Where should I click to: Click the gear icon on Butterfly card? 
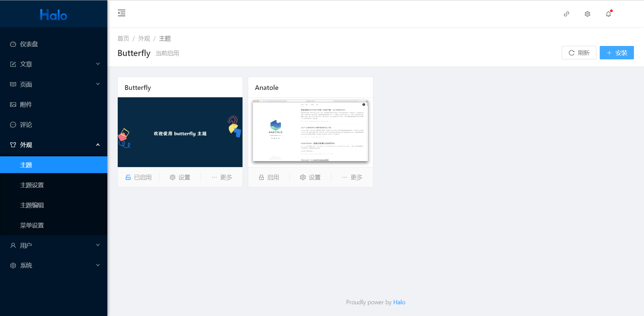point(172,177)
